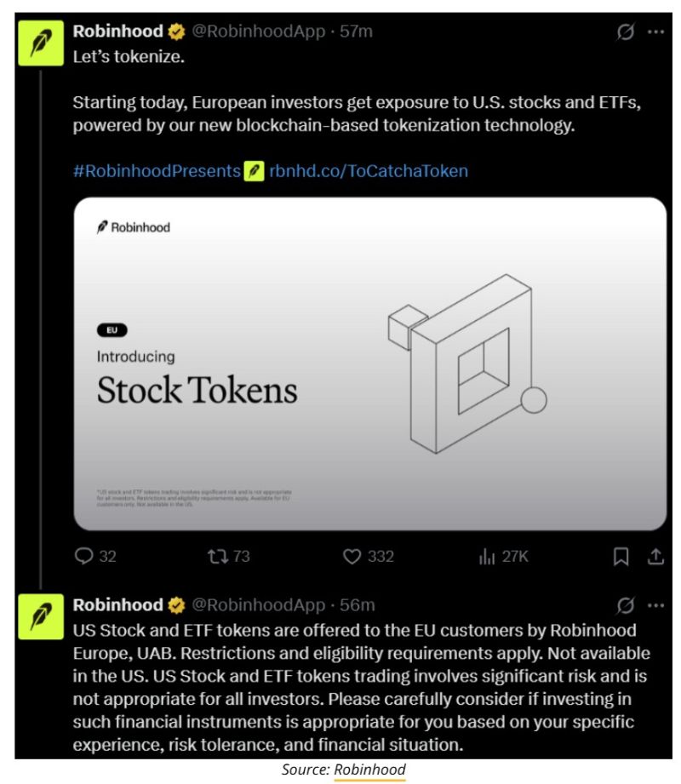Click the 57m timestamp on first tweet
Viewport: 681px width, 784px height.
coord(357,32)
